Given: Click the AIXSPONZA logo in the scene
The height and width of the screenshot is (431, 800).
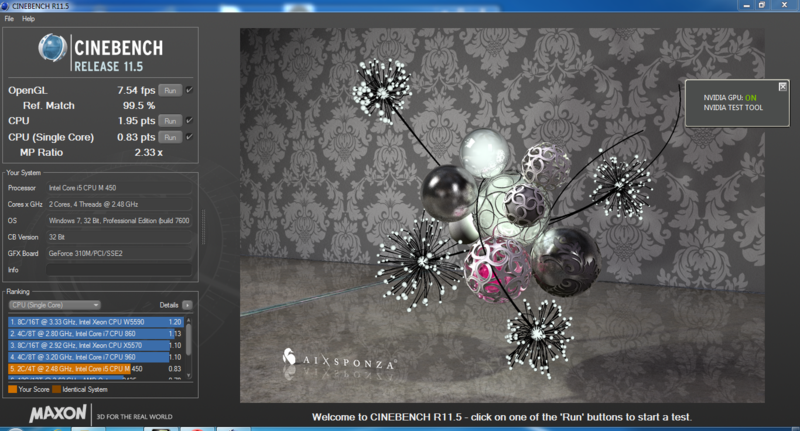Looking at the screenshot, I should [339, 360].
